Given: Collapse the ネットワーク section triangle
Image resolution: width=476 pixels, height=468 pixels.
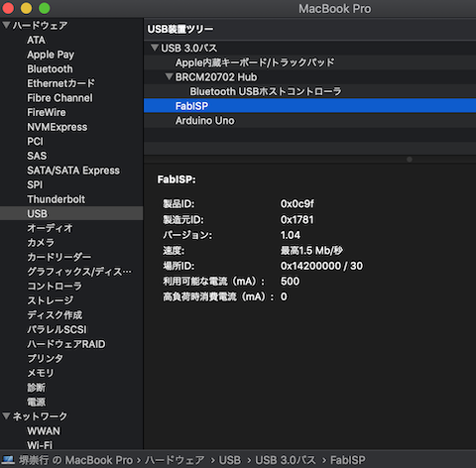Looking at the screenshot, I should [6, 415].
